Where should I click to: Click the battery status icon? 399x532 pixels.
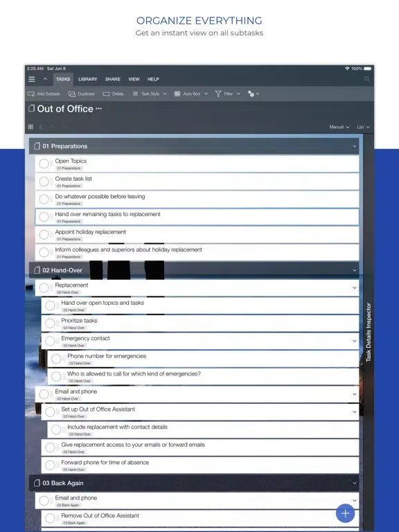(367, 69)
